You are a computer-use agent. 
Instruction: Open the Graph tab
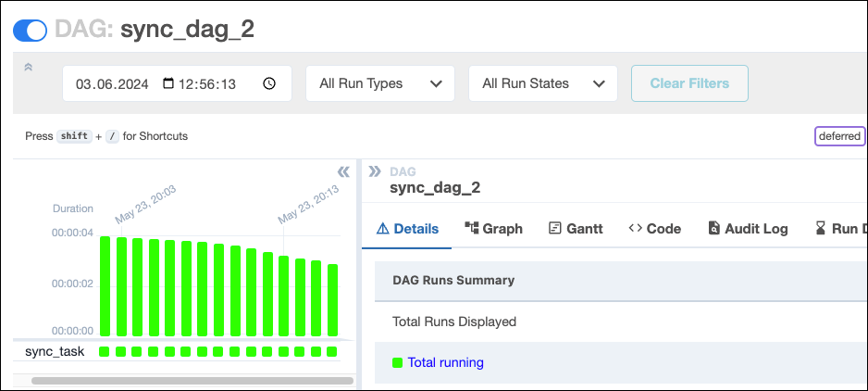pyautogui.click(x=493, y=229)
